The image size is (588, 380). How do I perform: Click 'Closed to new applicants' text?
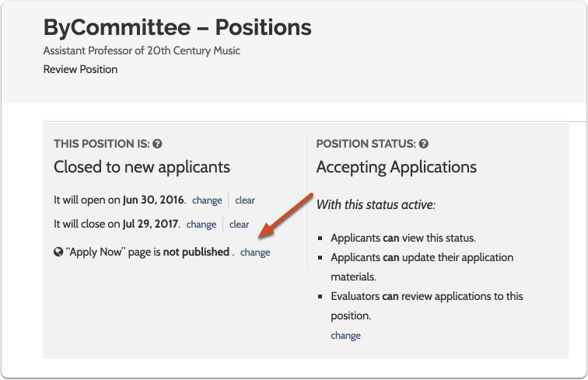pyautogui.click(x=142, y=167)
